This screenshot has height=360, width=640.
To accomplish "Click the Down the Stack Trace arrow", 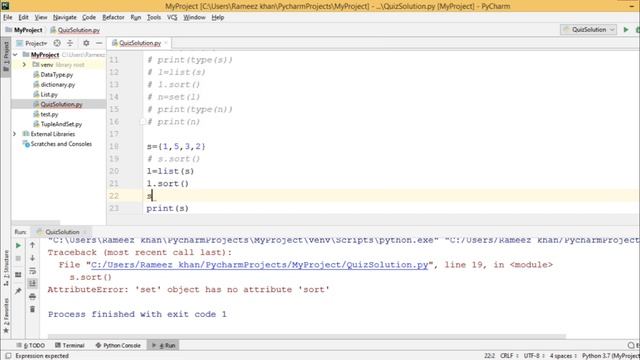I will point(33,258).
